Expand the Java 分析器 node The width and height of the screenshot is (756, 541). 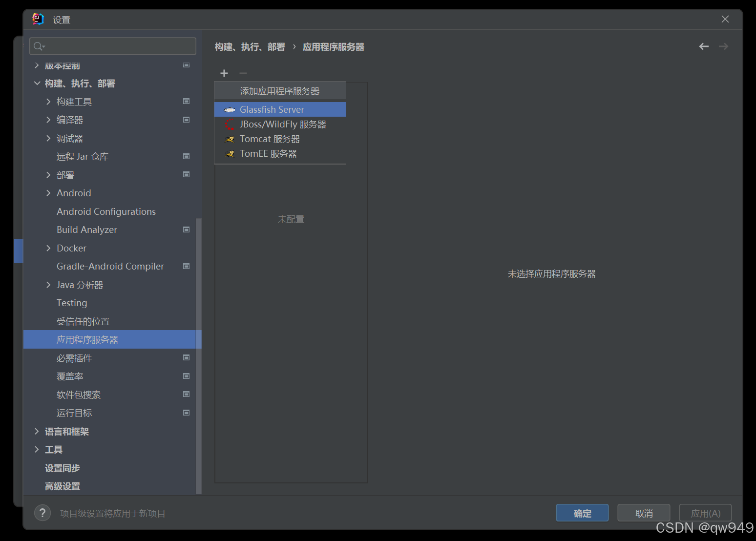pos(48,285)
